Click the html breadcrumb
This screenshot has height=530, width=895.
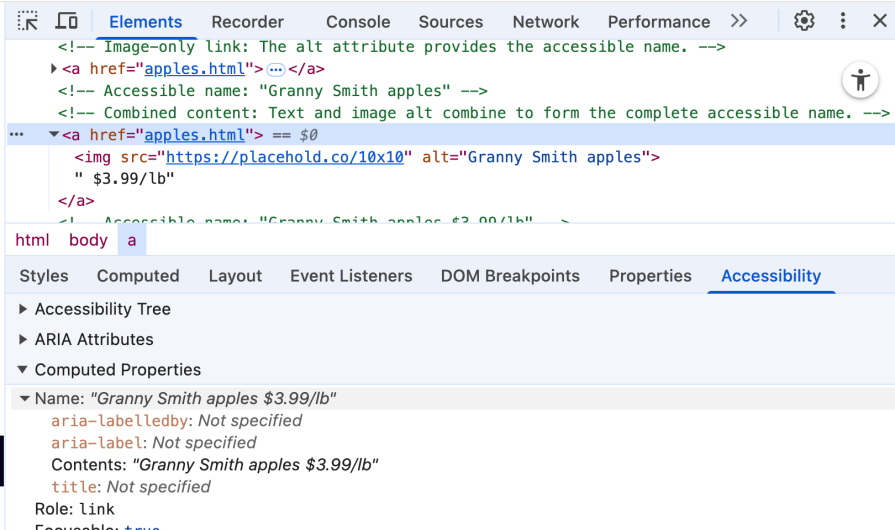(x=32, y=240)
